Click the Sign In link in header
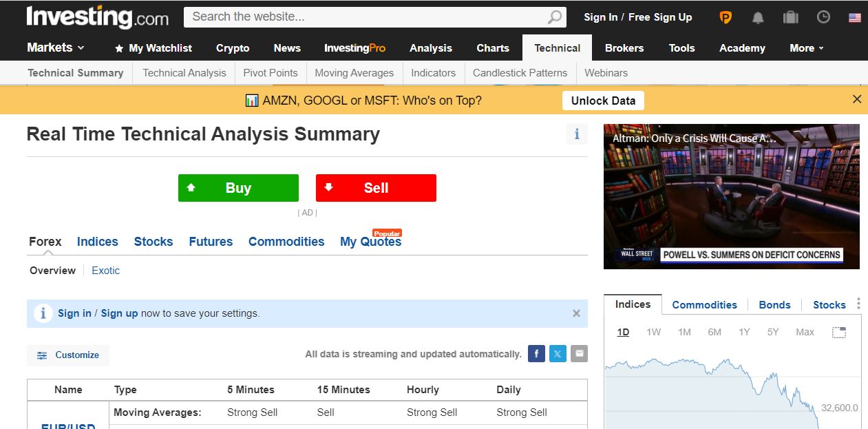Viewport: 868px width, 429px height. pos(600,17)
